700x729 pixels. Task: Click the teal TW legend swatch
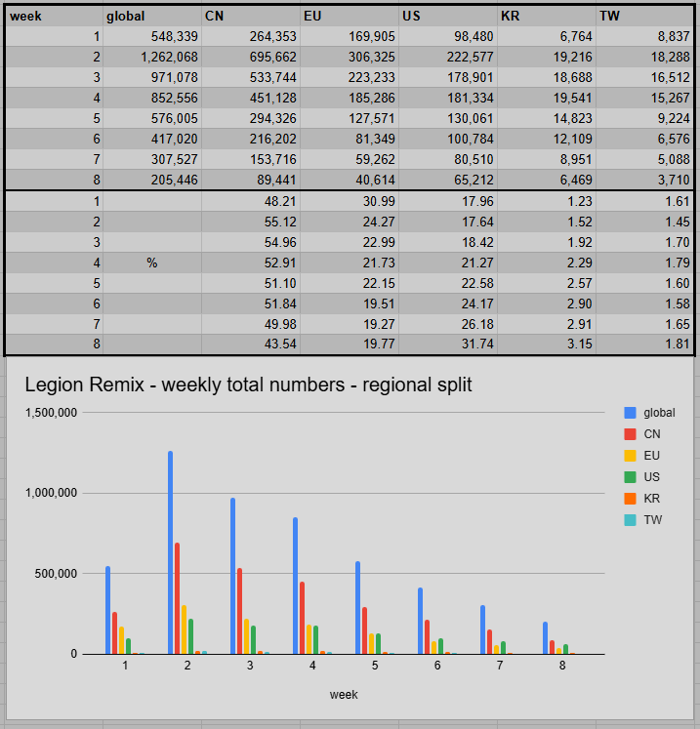pos(630,520)
